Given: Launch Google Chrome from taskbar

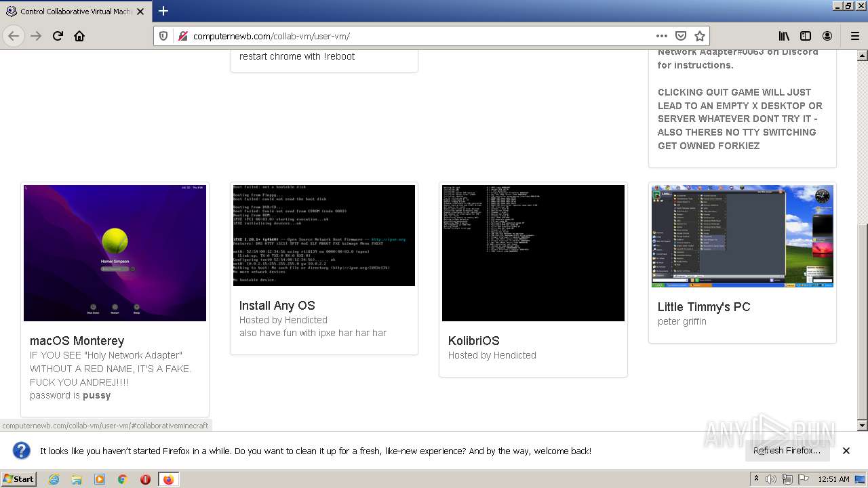Looking at the screenshot, I should coord(122,479).
